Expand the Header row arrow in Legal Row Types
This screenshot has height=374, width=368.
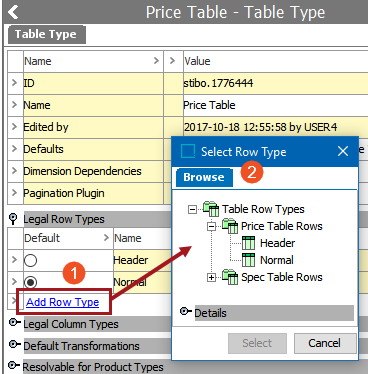[x=15, y=260]
